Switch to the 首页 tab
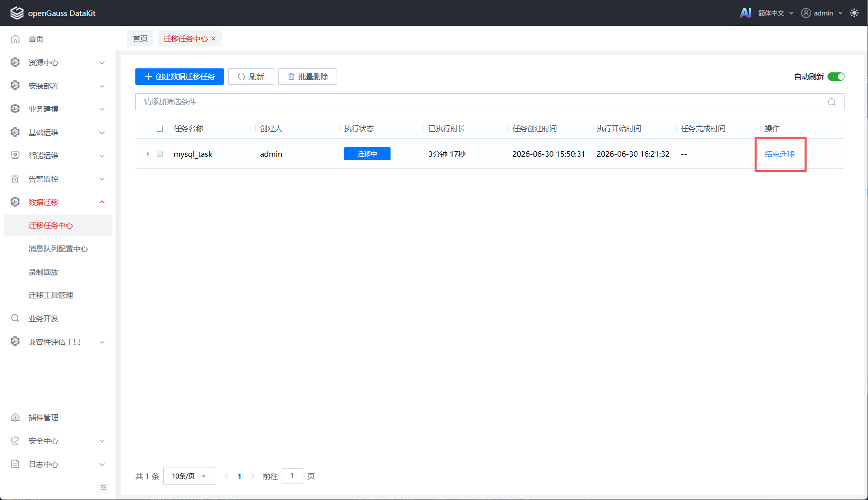 point(140,38)
